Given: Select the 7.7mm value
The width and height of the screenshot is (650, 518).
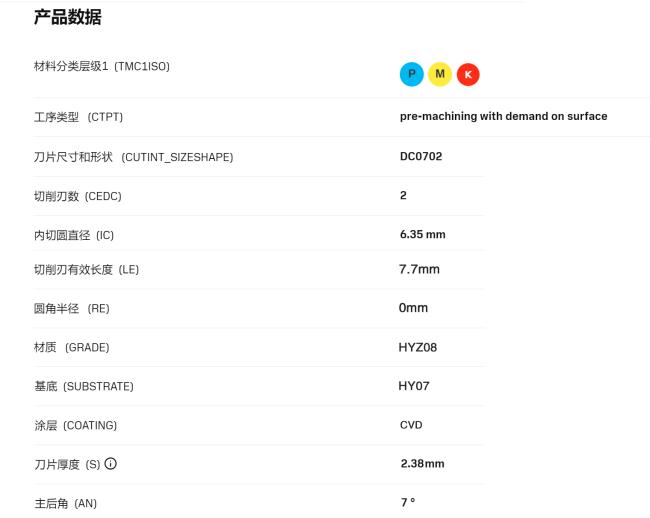Looking at the screenshot, I should (419, 269).
